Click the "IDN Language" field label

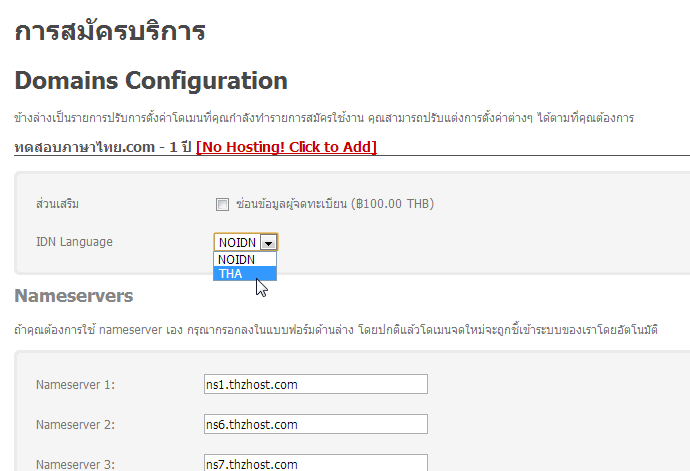[x=74, y=242]
